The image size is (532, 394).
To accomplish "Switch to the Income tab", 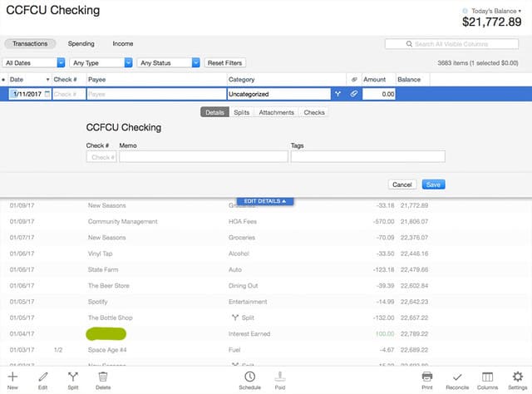I will pyautogui.click(x=123, y=43).
